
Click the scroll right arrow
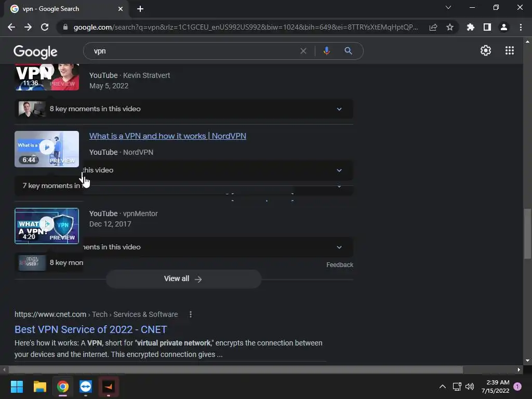pos(519,369)
